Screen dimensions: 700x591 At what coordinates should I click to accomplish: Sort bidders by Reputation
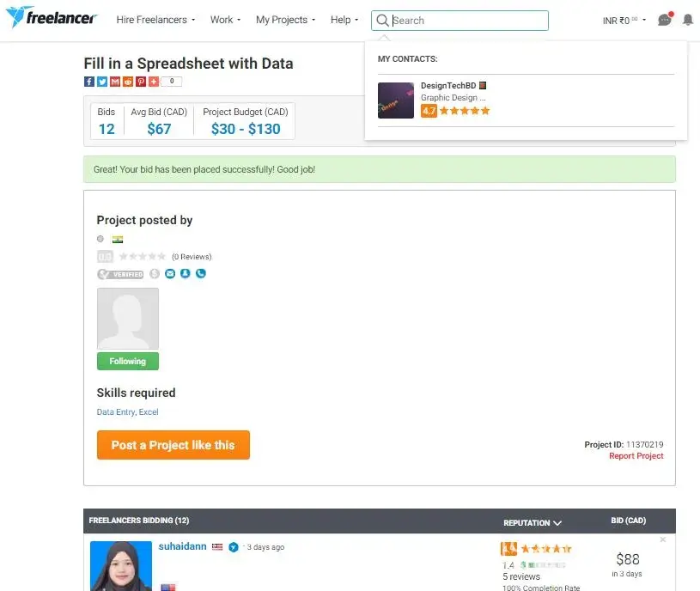[x=533, y=522]
